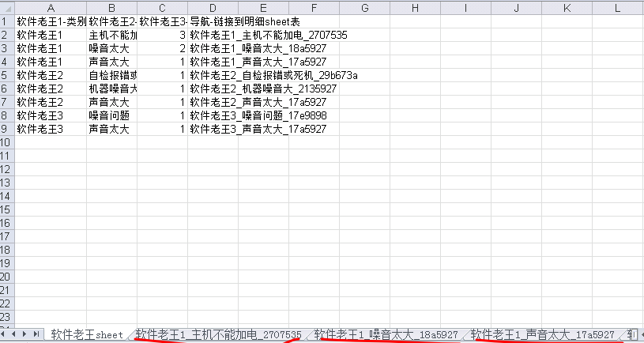Follow link 软件老王2_机器噪音大_2135927

pos(263,89)
